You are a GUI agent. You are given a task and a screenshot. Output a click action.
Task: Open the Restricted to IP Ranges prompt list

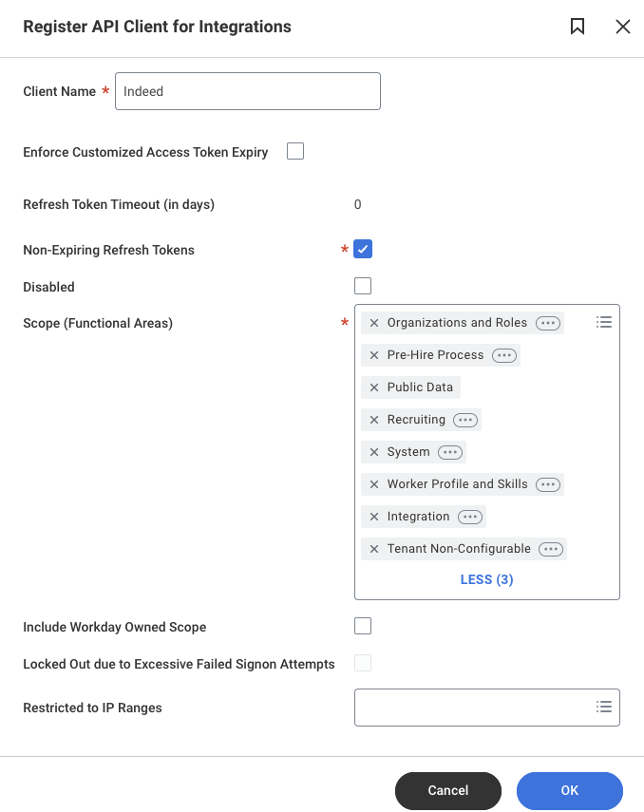(603, 707)
